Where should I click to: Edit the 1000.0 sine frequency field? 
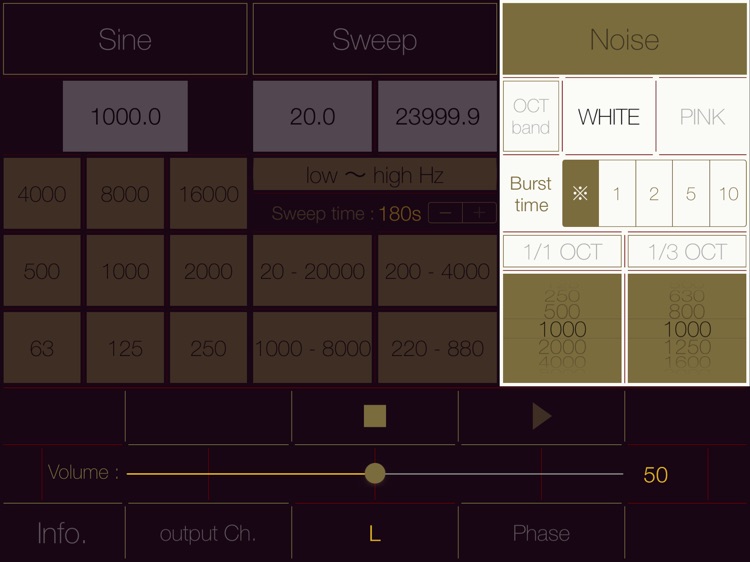(x=125, y=116)
